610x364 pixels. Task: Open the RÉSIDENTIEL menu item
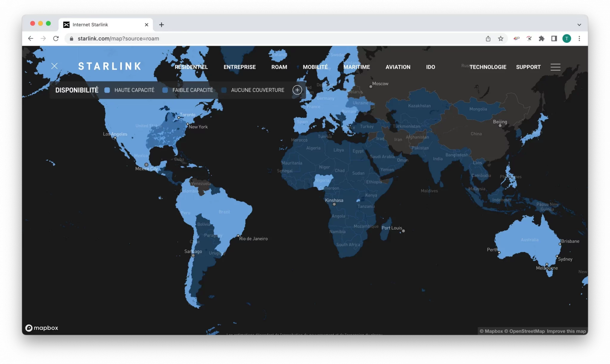191,67
